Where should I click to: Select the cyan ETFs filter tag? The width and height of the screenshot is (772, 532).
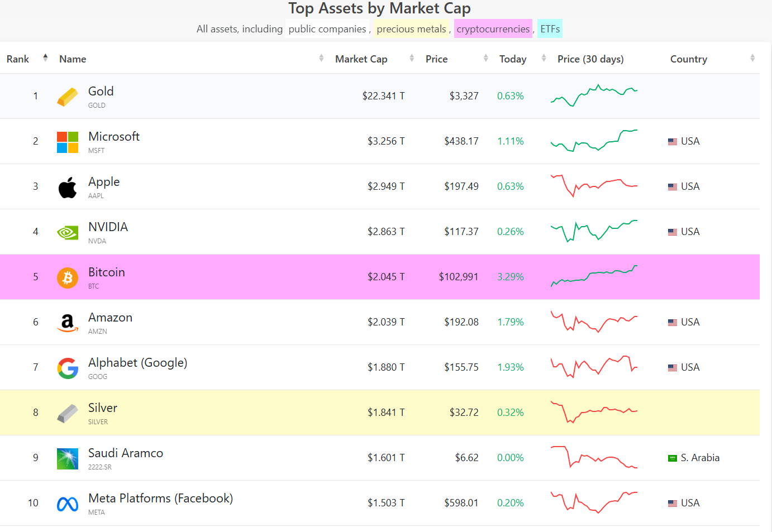pyautogui.click(x=550, y=29)
